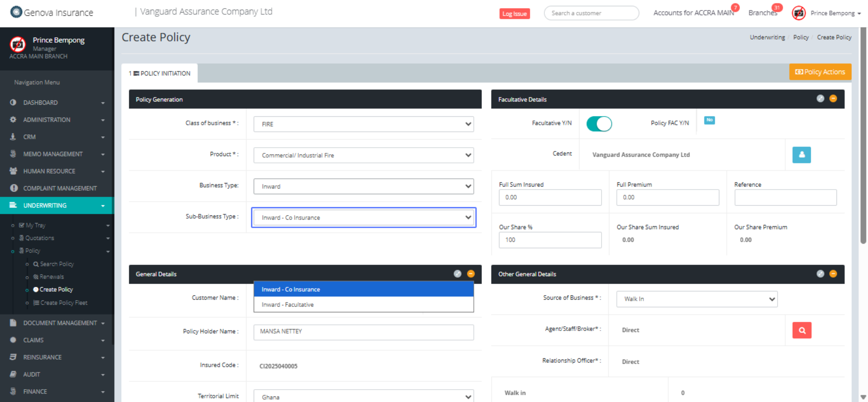Viewport: 868px width, 402px height.
Task: Collapse Facultative Details with orange minus icon
Action: tap(833, 99)
